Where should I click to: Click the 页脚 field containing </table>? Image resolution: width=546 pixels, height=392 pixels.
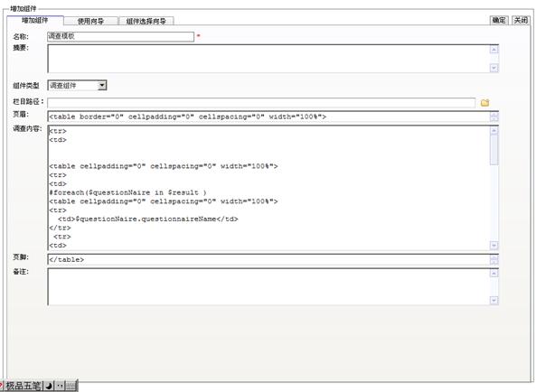tap(268, 259)
